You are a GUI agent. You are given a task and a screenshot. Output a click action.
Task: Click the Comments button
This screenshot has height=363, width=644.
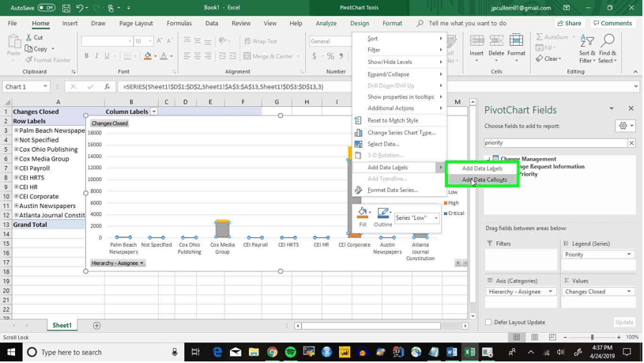click(x=612, y=24)
